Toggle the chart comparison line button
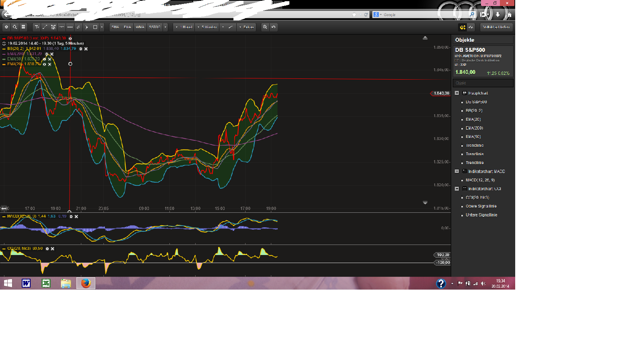Screen dimensions: 644x362 471,27
